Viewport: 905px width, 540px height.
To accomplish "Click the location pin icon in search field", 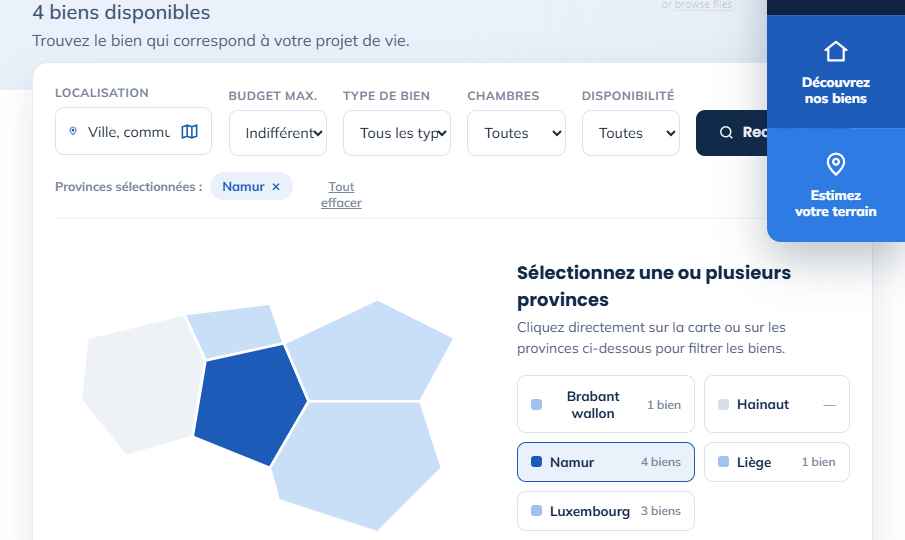I will pyautogui.click(x=73, y=131).
